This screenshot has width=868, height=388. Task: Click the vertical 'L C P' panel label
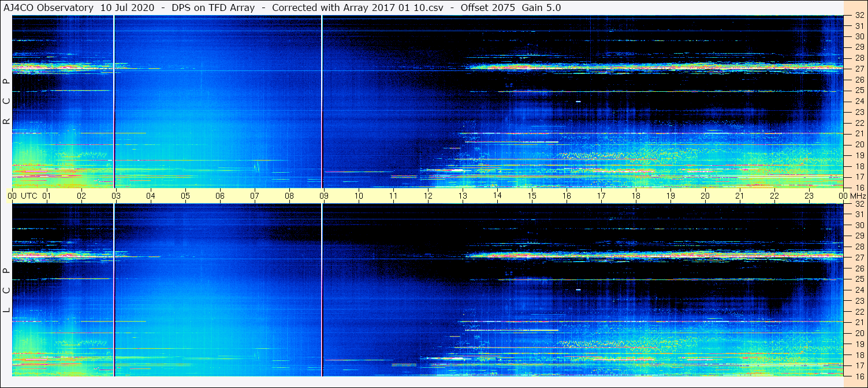[x=7, y=290]
